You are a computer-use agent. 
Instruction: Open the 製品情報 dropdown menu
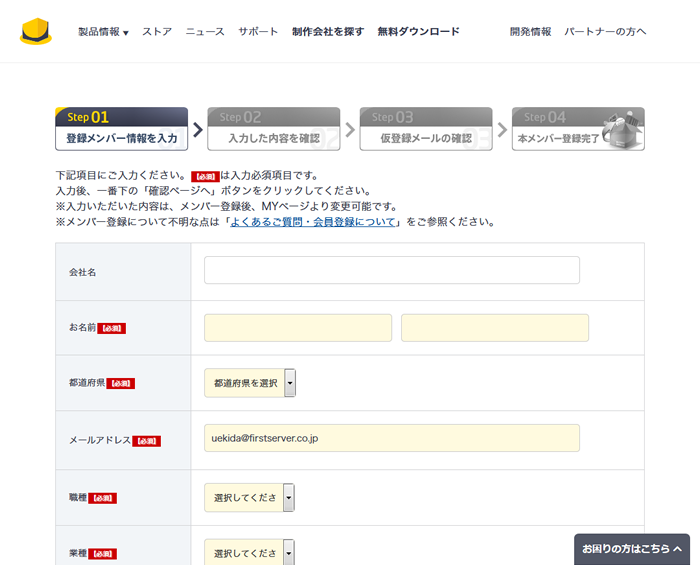103,32
